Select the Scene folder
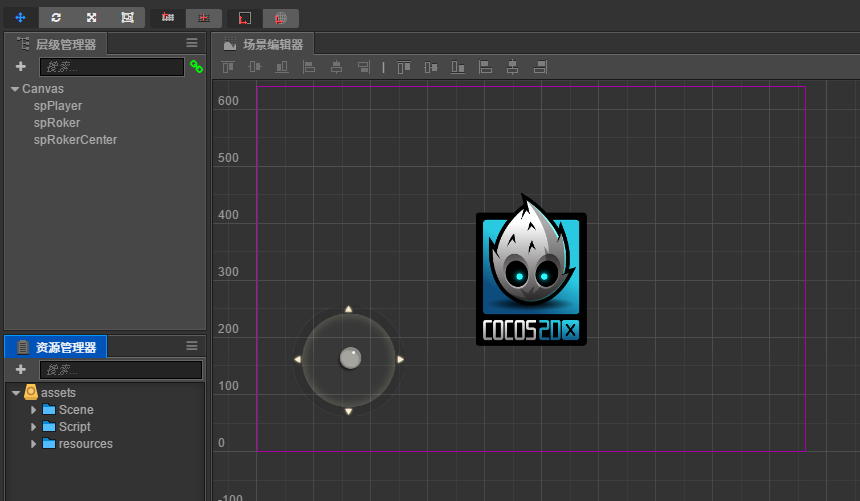Viewport: 860px width, 501px height. (x=76, y=410)
